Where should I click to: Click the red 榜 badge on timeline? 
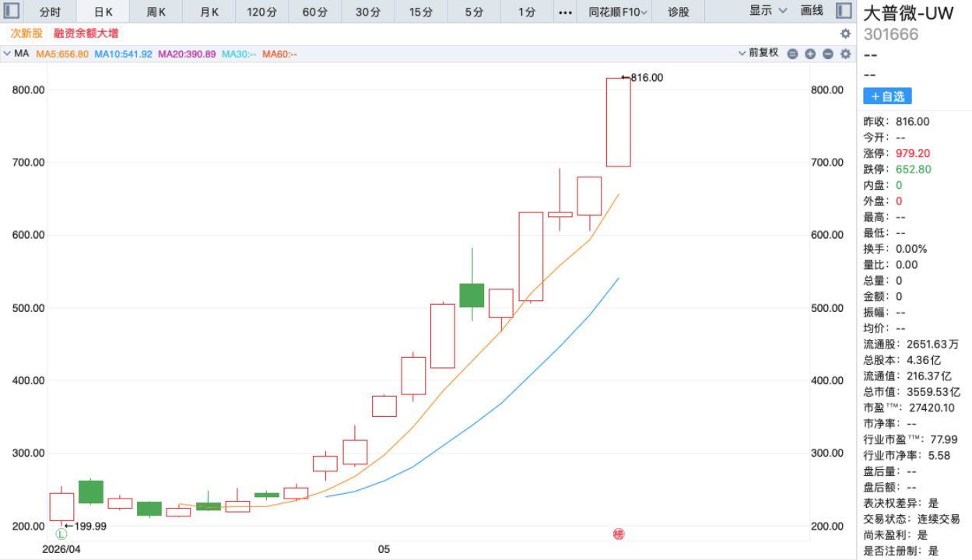click(x=619, y=534)
